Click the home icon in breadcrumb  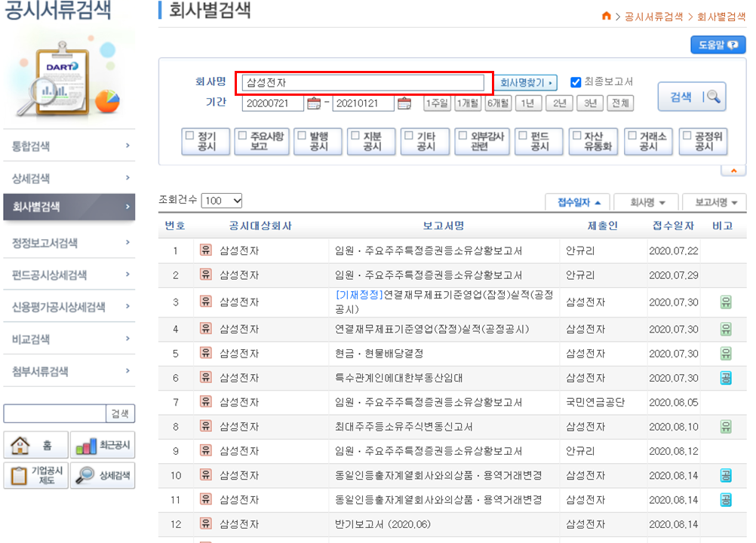[607, 16]
